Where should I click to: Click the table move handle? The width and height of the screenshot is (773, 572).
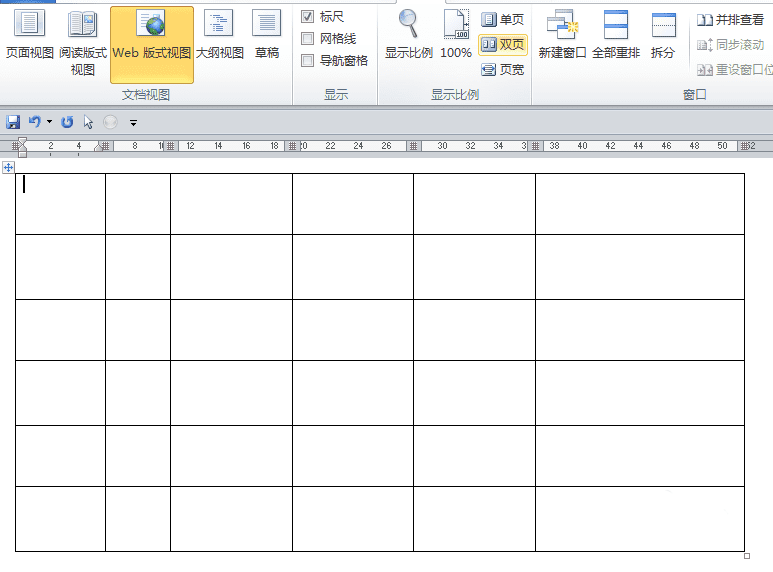[x=8, y=168]
